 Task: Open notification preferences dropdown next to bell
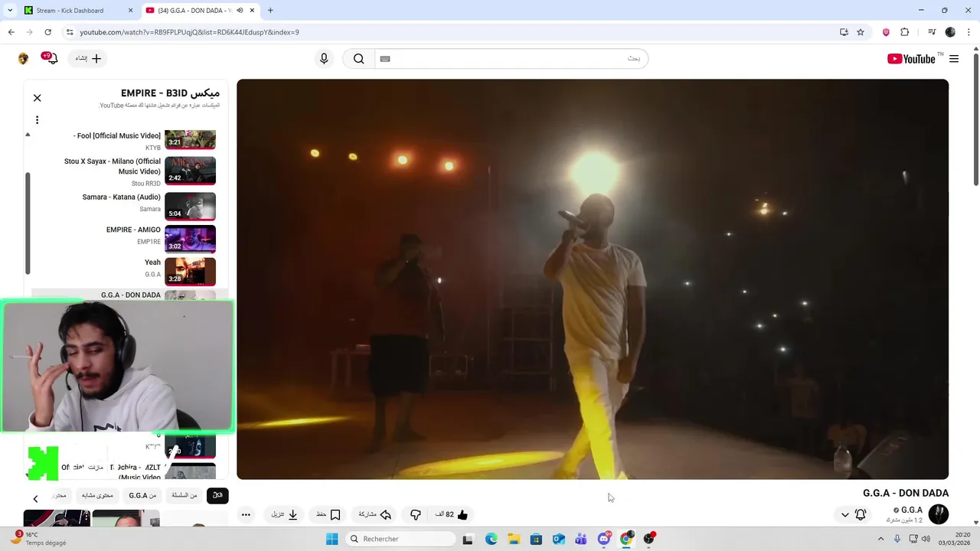(845, 514)
